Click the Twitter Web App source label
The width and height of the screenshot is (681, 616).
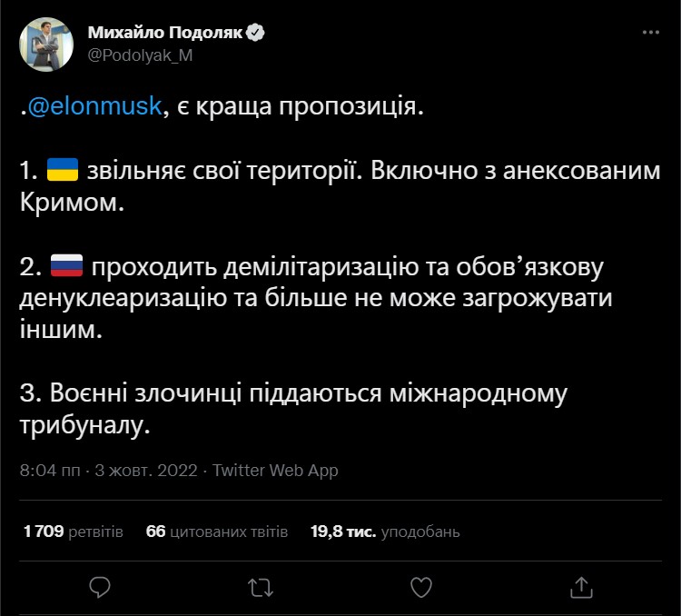pos(276,471)
